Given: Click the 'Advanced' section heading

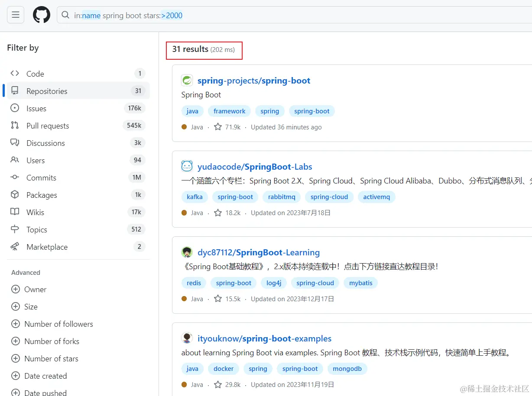Looking at the screenshot, I should tap(26, 273).
